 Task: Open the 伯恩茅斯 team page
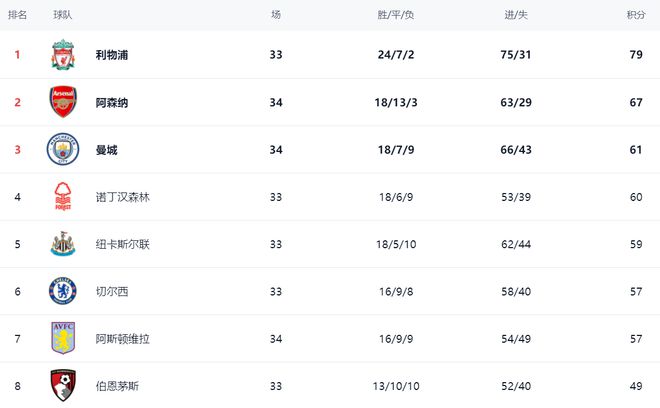click(117, 386)
